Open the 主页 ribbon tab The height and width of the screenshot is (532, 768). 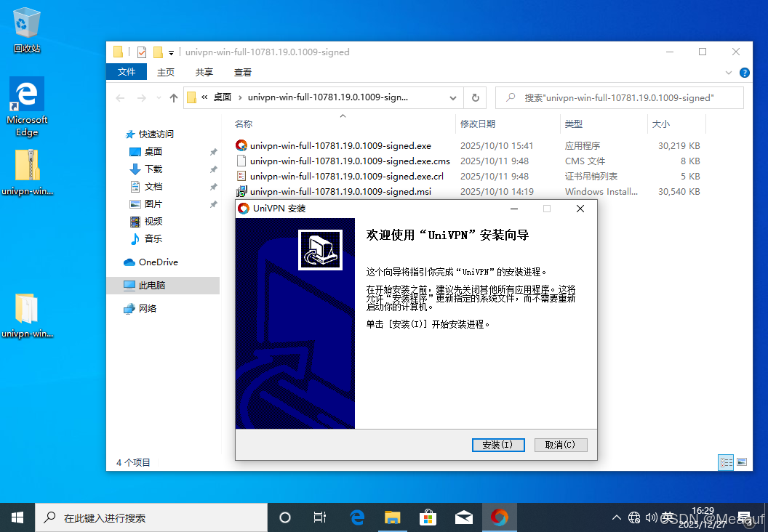tap(166, 72)
